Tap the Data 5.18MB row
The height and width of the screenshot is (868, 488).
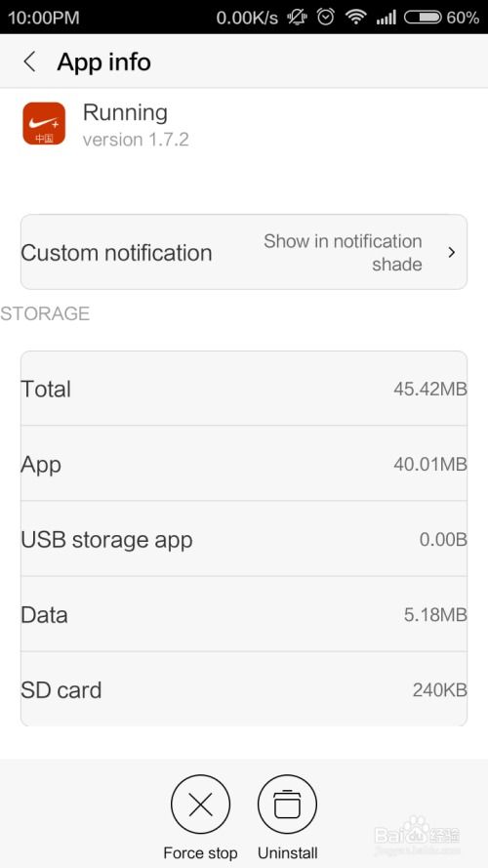(x=244, y=614)
